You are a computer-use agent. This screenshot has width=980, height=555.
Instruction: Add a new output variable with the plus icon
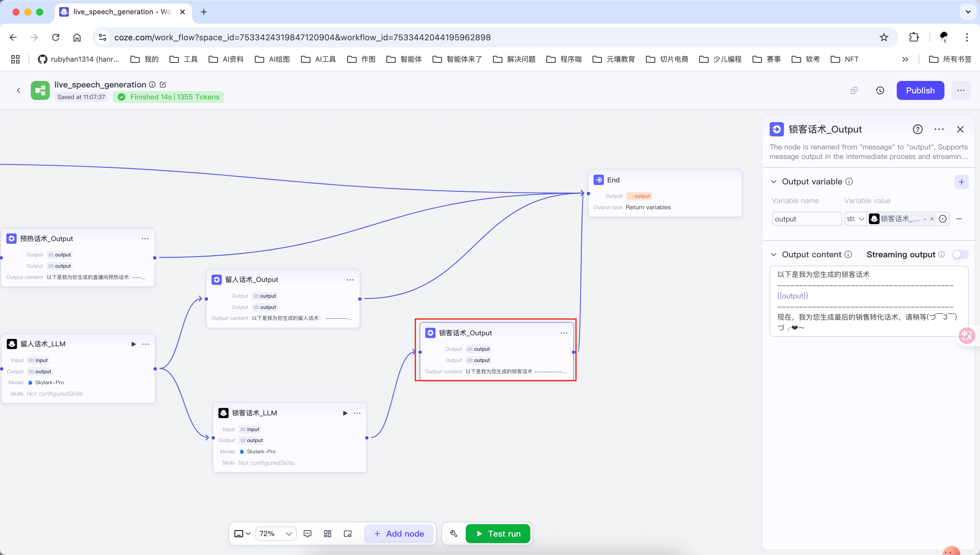tap(961, 182)
